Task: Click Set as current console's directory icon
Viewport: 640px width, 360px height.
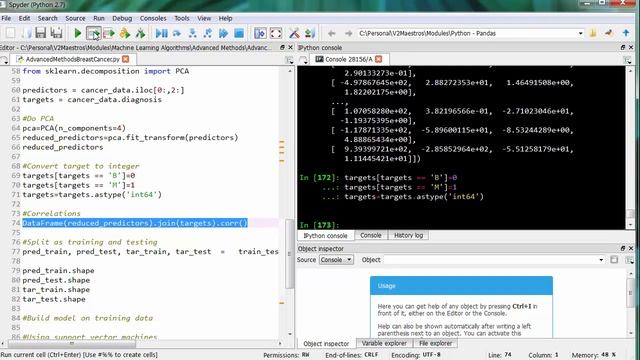Action: 609,33
